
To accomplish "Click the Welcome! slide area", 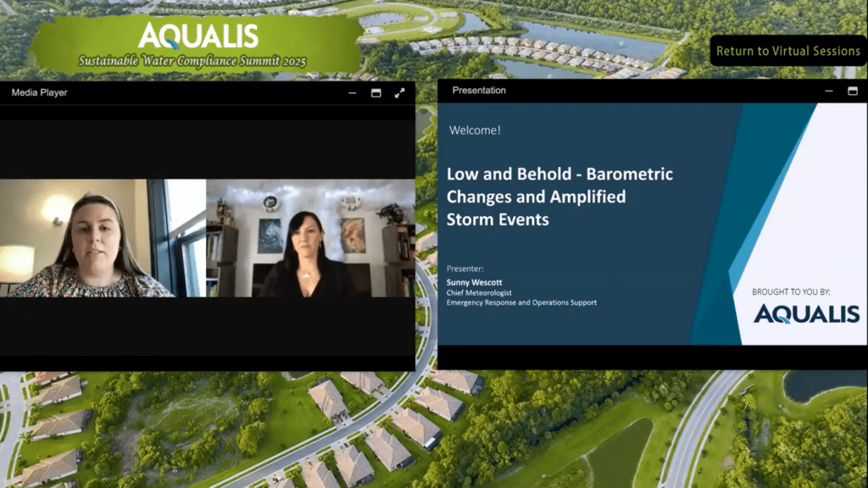I will point(475,130).
